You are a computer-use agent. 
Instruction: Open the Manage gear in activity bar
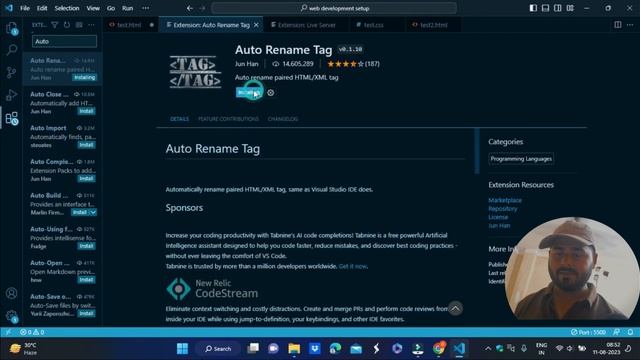tap(11, 316)
